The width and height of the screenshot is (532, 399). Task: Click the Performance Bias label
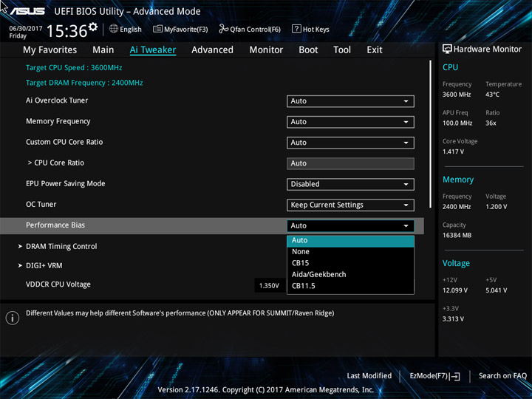point(55,225)
